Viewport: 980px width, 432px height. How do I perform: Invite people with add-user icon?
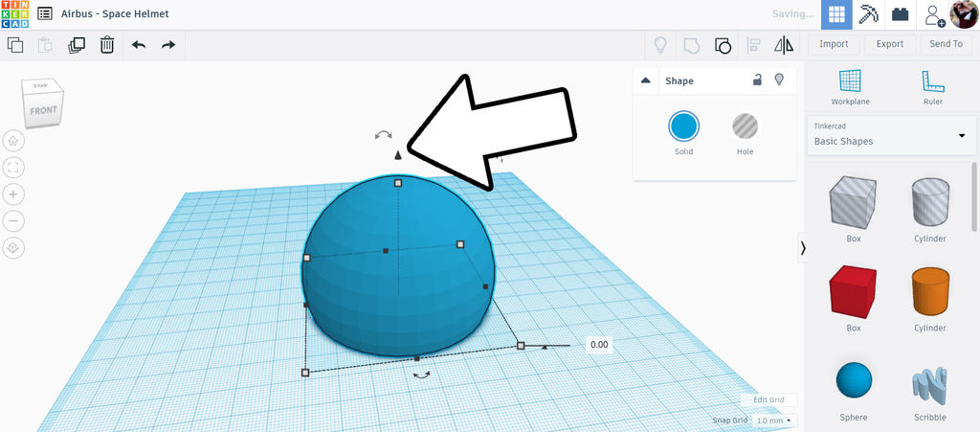[934, 14]
